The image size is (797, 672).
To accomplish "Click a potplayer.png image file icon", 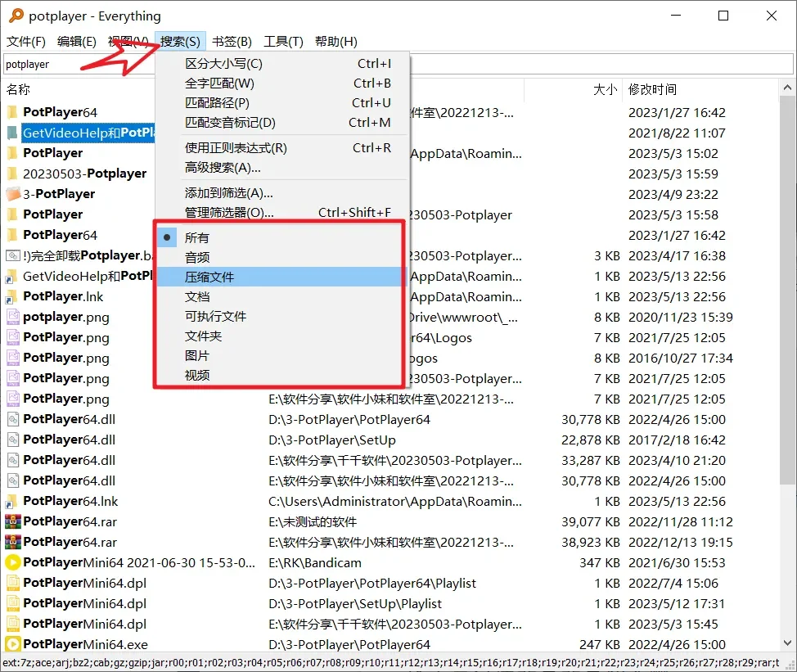I will point(15,317).
